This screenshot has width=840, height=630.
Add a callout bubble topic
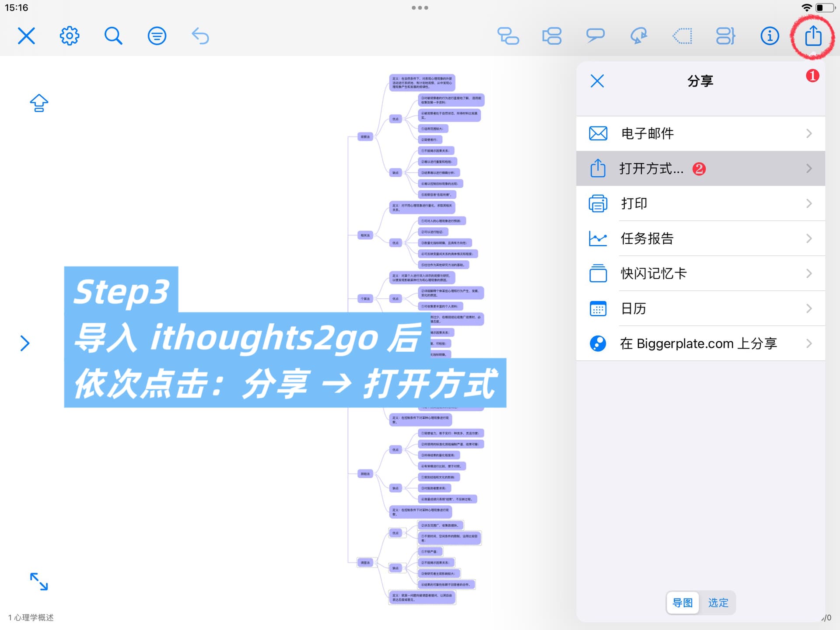(x=595, y=36)
